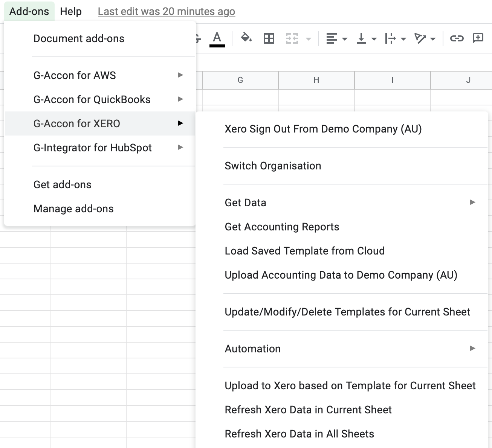Click Xero Sign Out From Demo Company
Viewport: 492px width, 448px height.
342,129
